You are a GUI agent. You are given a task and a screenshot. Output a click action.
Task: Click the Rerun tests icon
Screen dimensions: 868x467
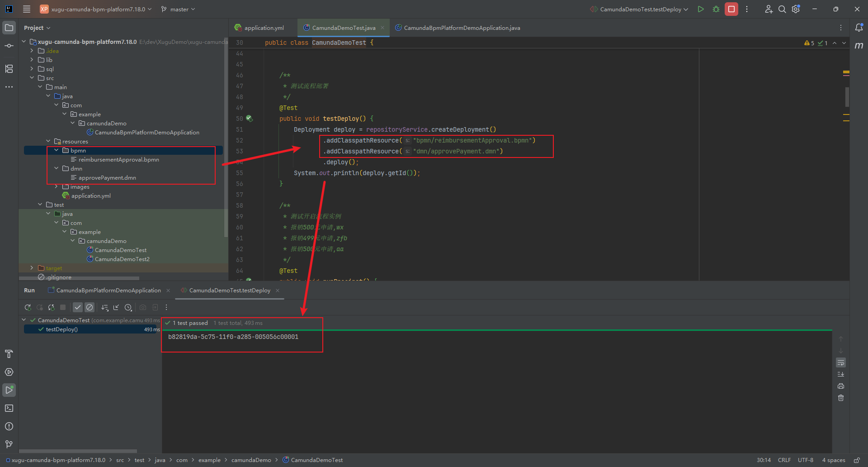pyautogui.click(x=28, y=308)
